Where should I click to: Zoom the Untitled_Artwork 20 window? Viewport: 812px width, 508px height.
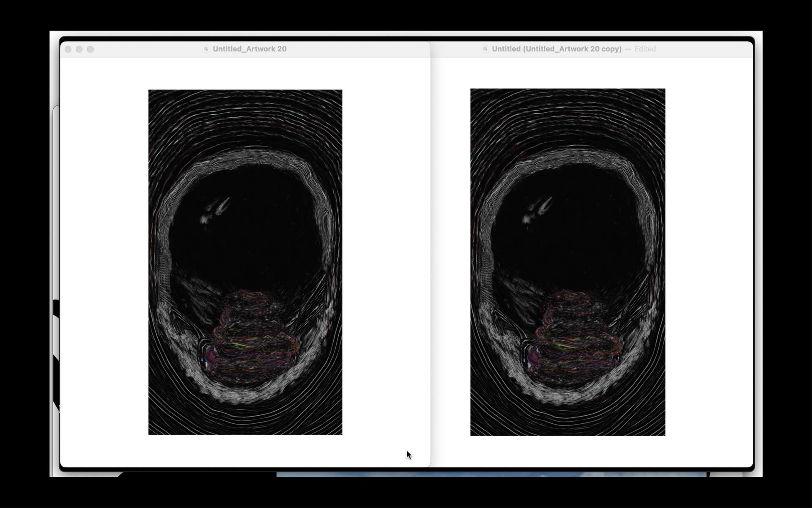(x=90, y=49)
